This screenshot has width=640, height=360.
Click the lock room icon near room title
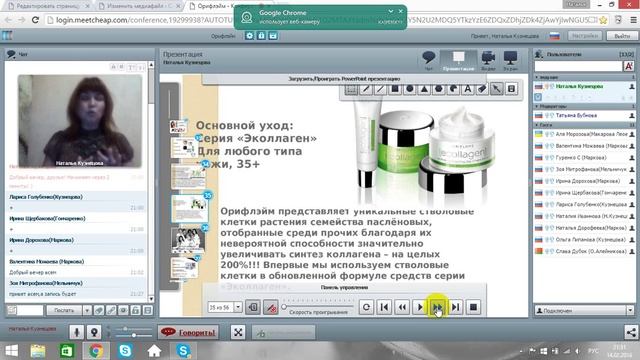coord(262,36)
